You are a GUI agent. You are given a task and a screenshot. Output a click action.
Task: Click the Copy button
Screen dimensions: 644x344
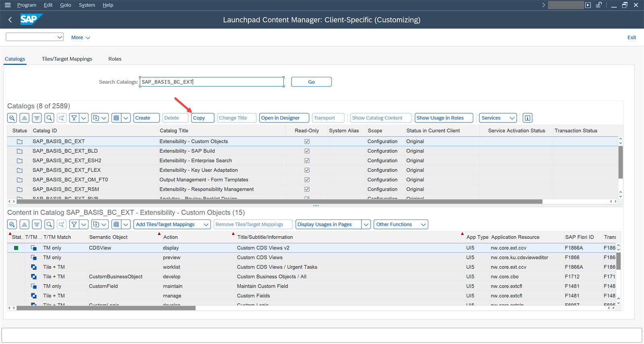202,118
